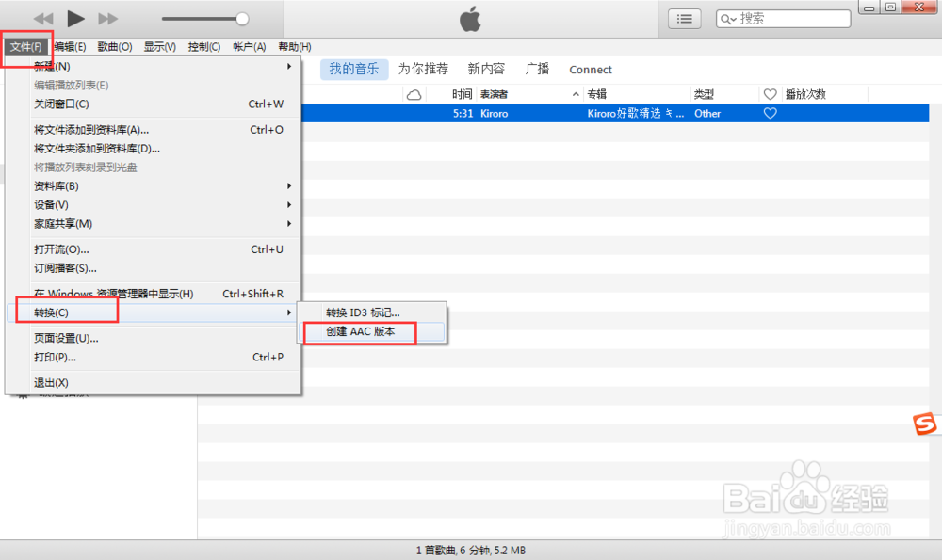Image resolution: width=942 pixels, height=560 pixels.
Task: Choose 页面设置(U)... menu item
Action: [154, 338]
